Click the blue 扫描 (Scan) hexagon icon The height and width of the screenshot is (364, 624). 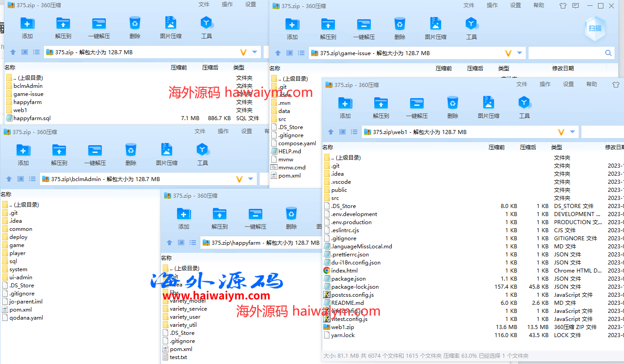click(x=595, y=28)
